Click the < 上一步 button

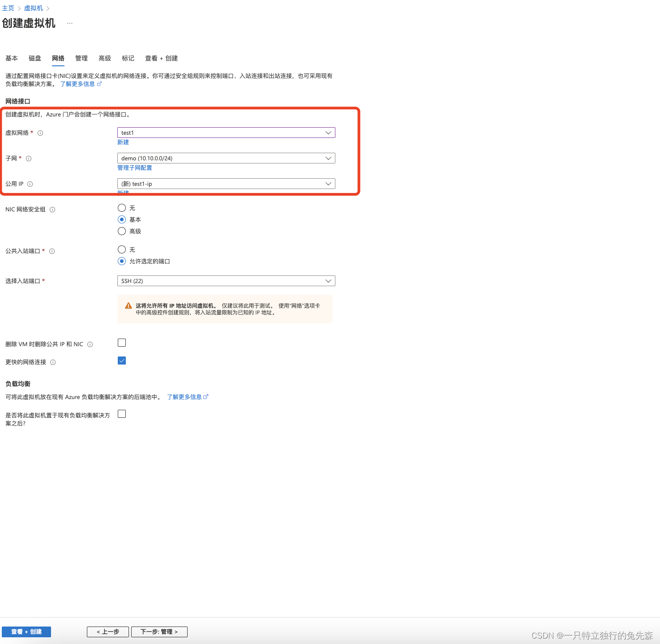[108, 632]
